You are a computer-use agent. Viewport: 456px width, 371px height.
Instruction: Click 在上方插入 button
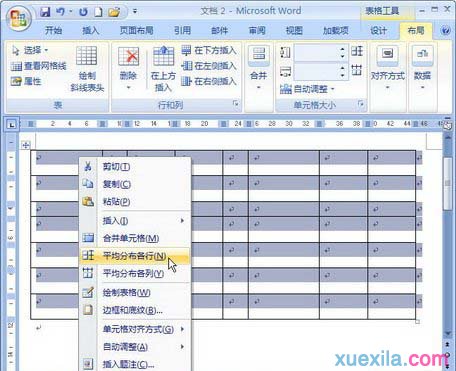click(163, 69)
